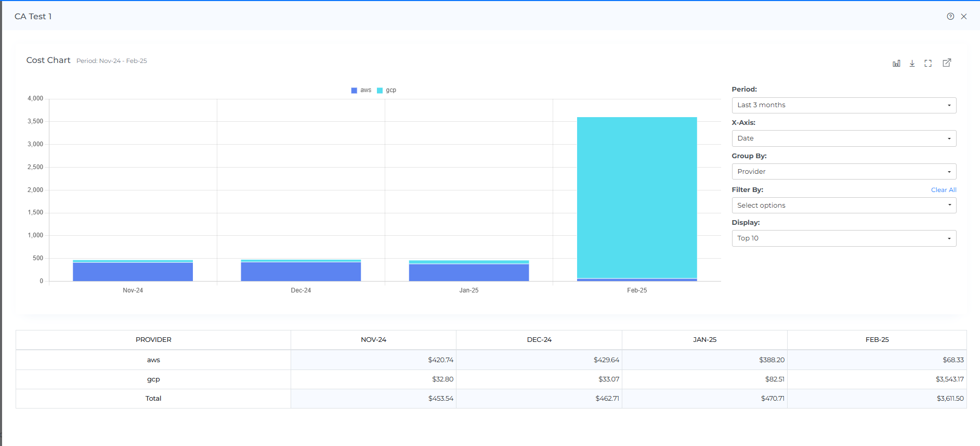Open the X-Axis dropdown set to Date
The image size is (980, 446).
(x=843, y=138)
